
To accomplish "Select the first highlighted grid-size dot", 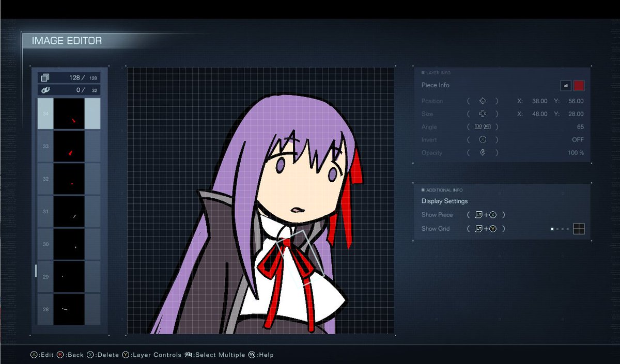I will 552,229.
